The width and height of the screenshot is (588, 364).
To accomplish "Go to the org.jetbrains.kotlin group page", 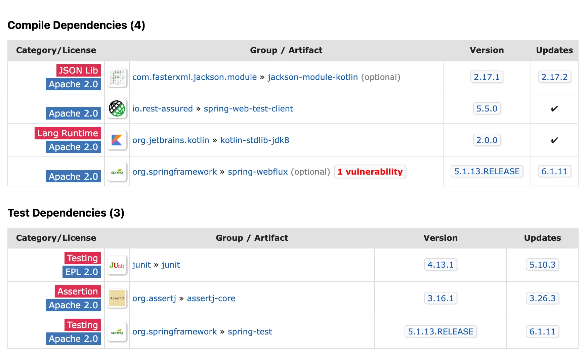I will 171,140.
